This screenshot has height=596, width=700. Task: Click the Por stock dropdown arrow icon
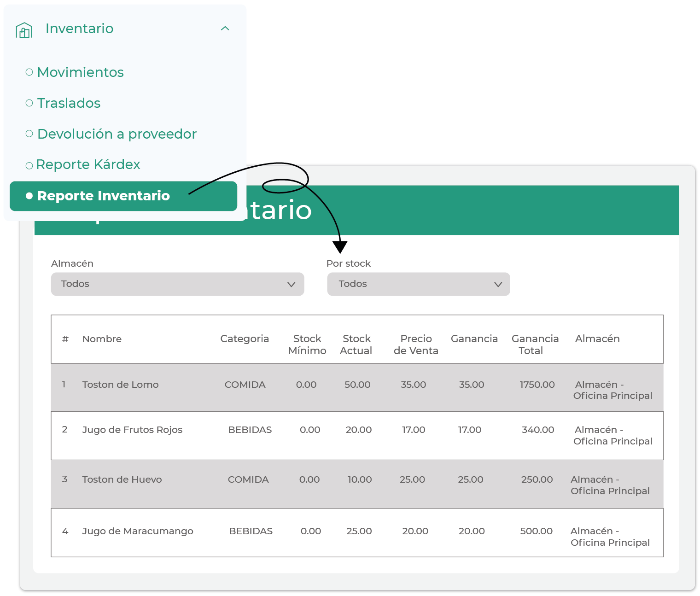coord(498,285)
